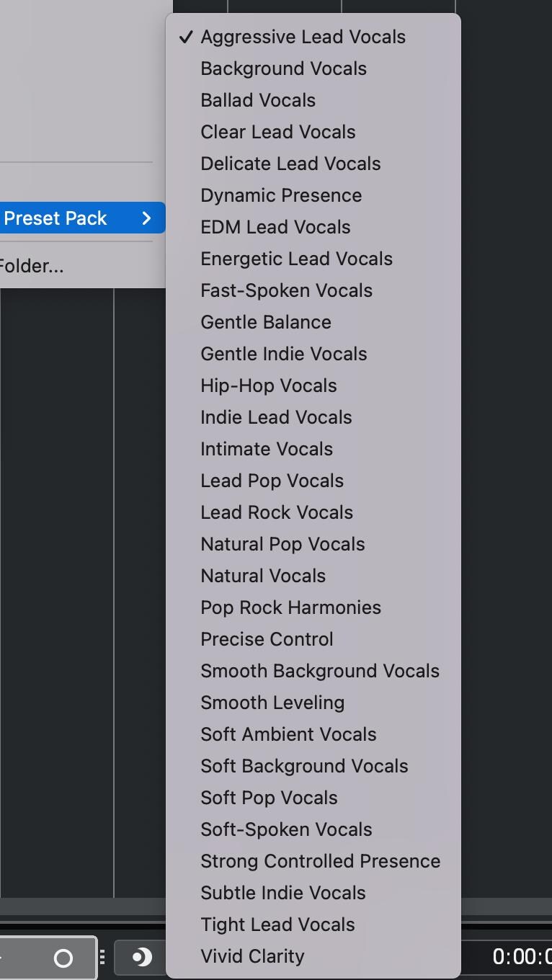This screenshot has width=552, height=980.
Task: Choose Hip-Hop Vocals preset
Action: click(x=268, y=386)
